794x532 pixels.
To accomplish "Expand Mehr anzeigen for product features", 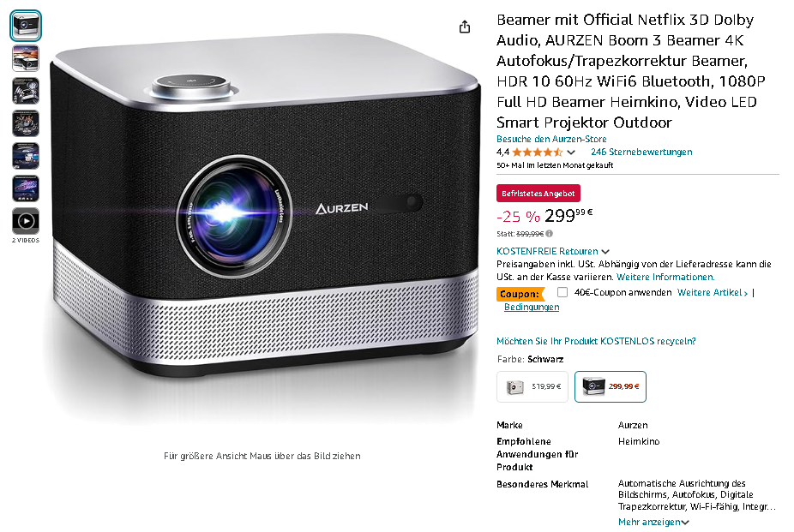I will tap(653, 522).
